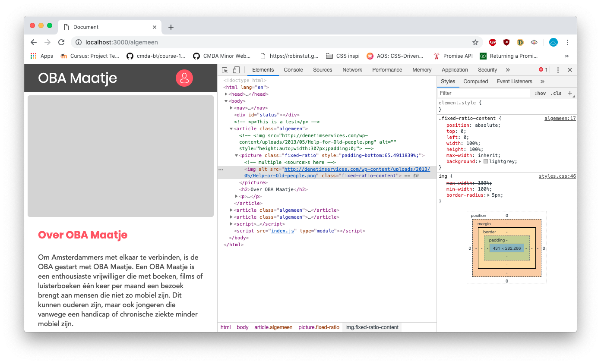Toggle the :hov element state panel
The height and width of the screenshot is (364, 601).
[540, 93]
